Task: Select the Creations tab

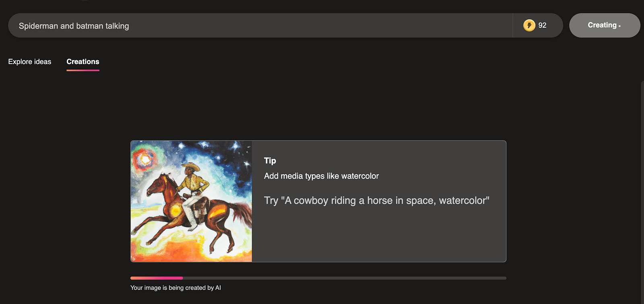Action: 83,62
